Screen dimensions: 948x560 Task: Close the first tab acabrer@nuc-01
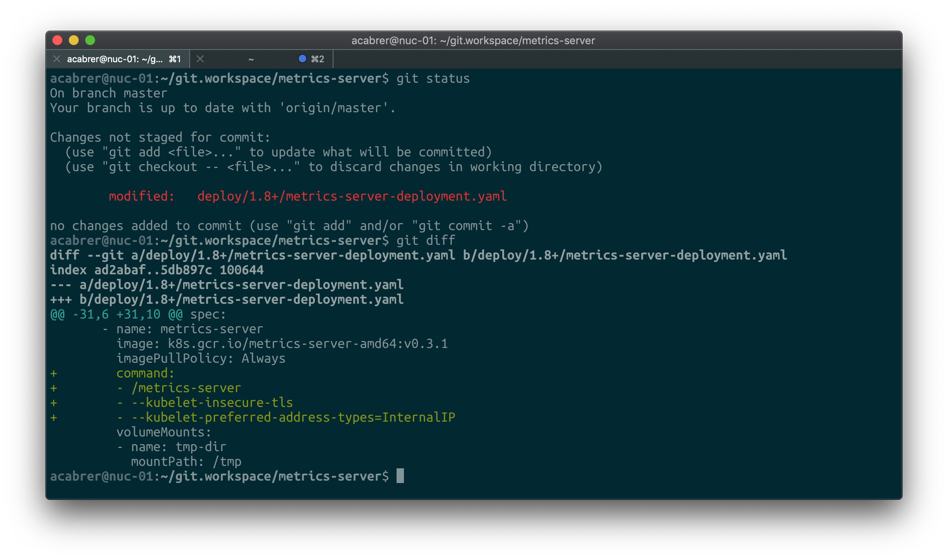click(x=57, y=59)
